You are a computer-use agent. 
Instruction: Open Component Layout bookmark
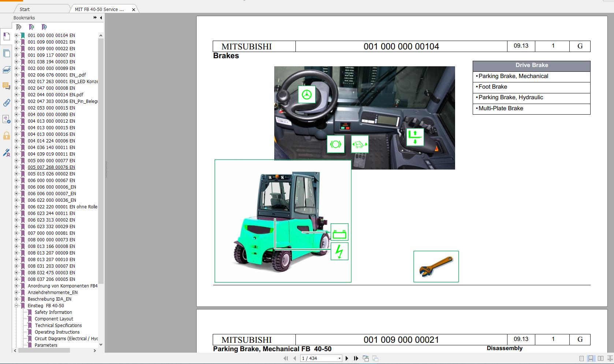(x=54, y=319)
